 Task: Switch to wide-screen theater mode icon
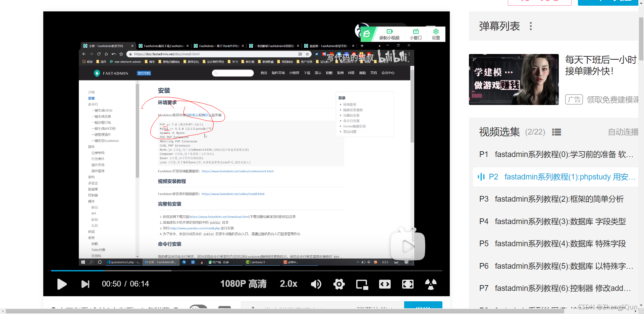point(385,284)
